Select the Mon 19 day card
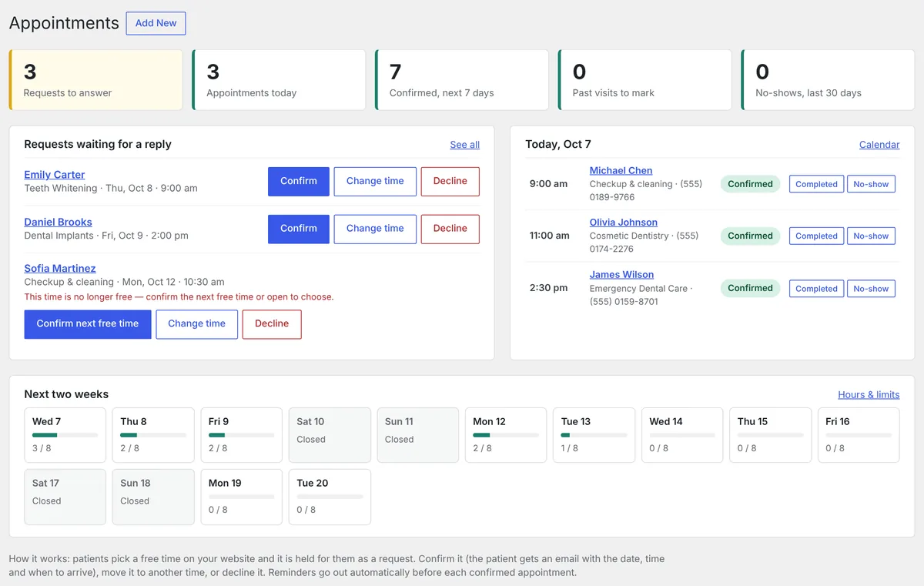The image size is (924, 586). click(x=241, y=497)
